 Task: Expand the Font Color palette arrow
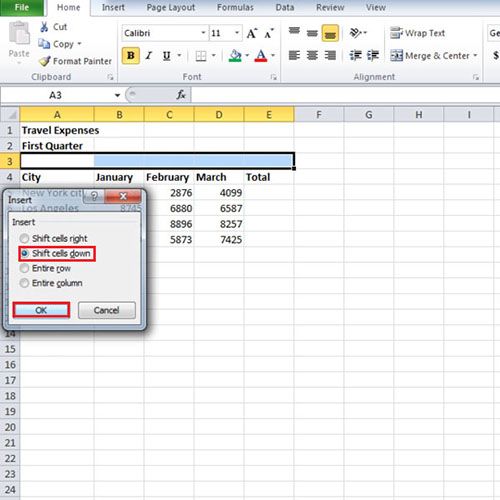coord(273,55)
